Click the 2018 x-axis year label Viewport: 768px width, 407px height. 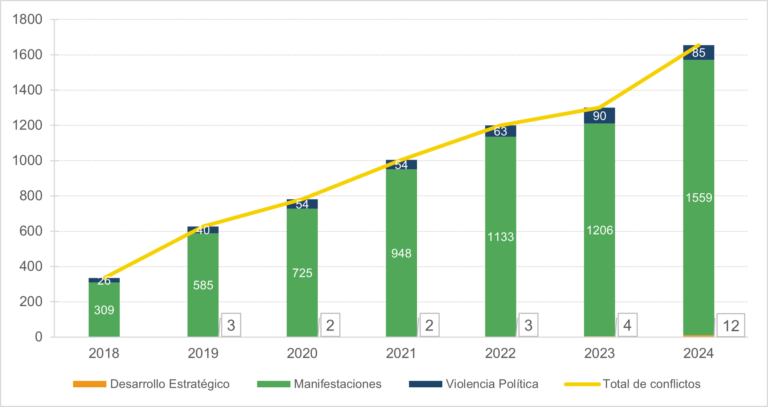pos(104,353)
